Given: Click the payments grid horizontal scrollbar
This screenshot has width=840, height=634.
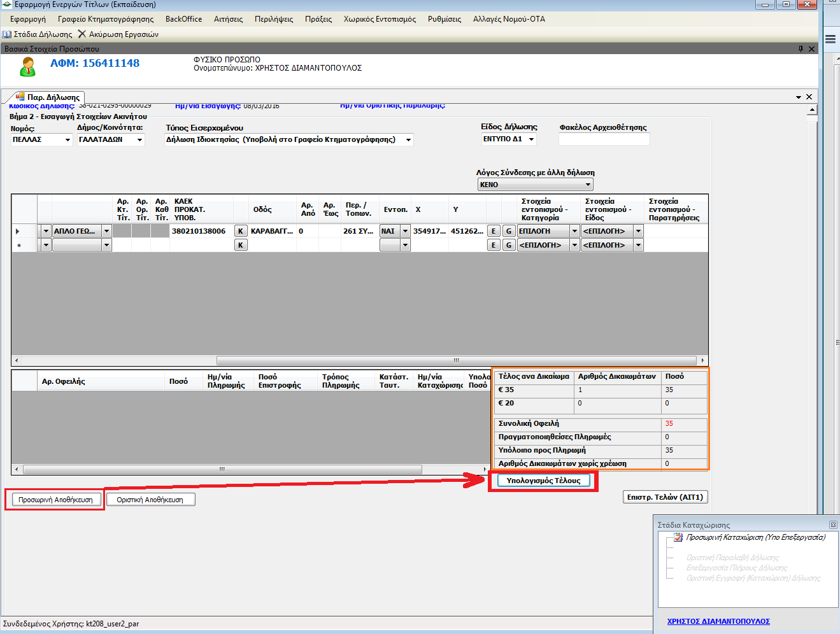Looking at the screenshot, I should [222, 470].
